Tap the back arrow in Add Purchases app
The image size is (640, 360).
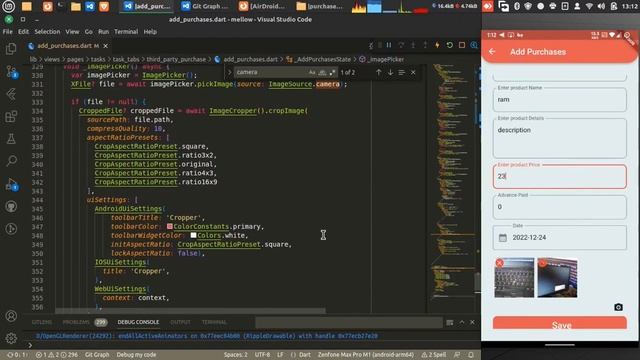[492, 51]
